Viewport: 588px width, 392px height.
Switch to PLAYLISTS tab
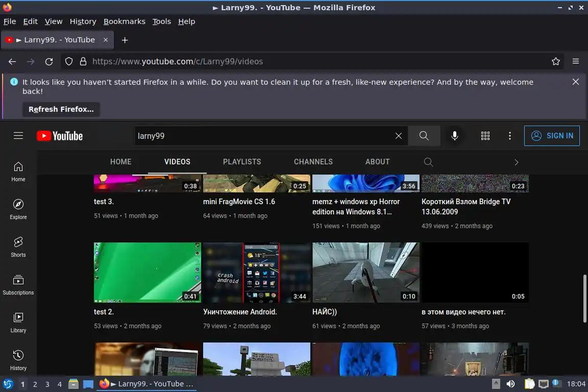coord(242,162)
